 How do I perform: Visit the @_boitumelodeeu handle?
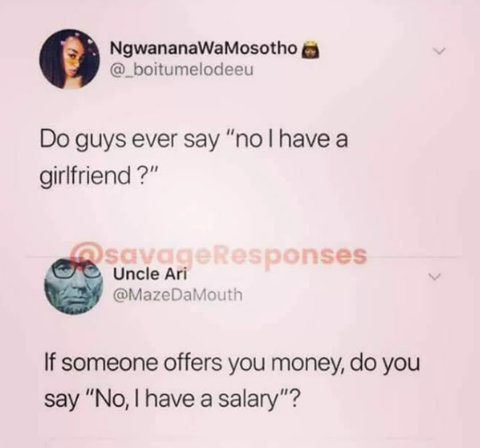[x=182, y=70]
